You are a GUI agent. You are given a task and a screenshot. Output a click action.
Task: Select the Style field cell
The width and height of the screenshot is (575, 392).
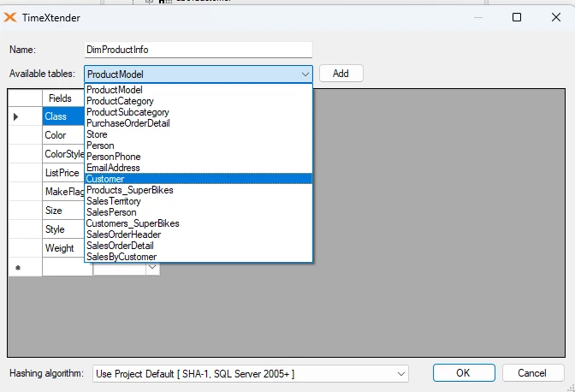pyautogui.click(x=63, y=229)
